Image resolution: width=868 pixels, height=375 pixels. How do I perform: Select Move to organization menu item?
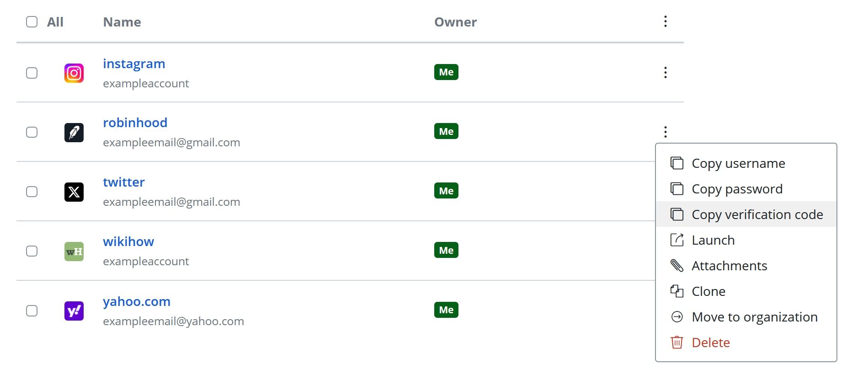pos(754,317)
